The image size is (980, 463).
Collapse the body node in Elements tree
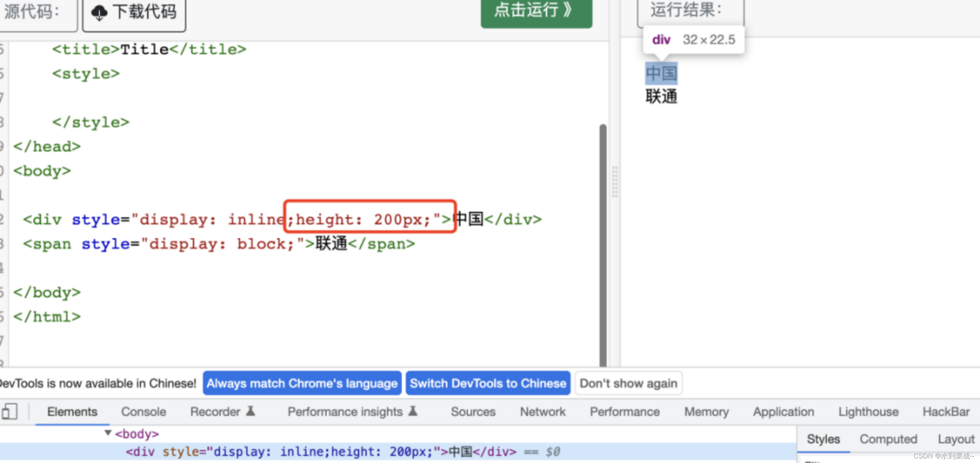pos(108,433)
